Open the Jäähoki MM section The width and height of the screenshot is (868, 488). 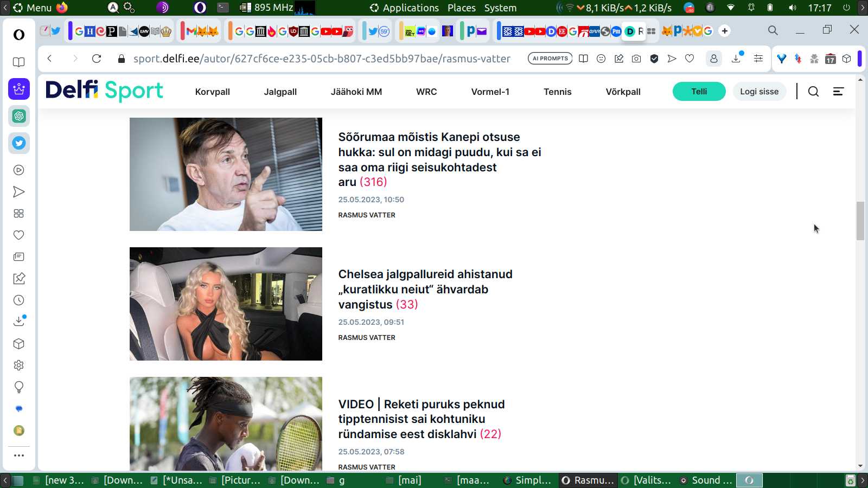pos(356,92)
